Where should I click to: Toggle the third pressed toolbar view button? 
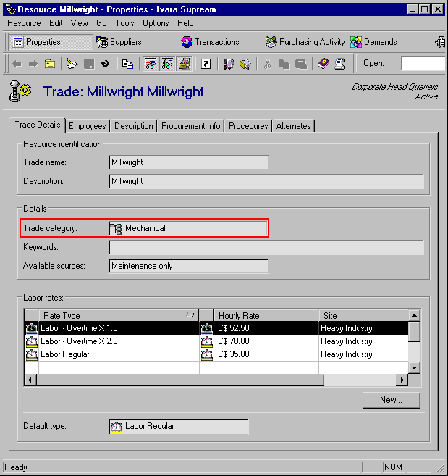(x=184, y=64)
